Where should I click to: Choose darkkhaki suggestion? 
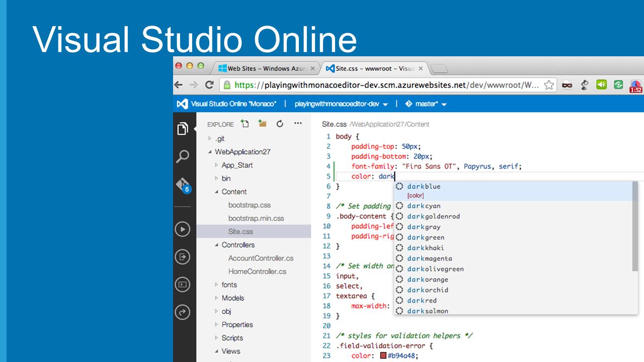pyautogui.click(x=513, y=248)
